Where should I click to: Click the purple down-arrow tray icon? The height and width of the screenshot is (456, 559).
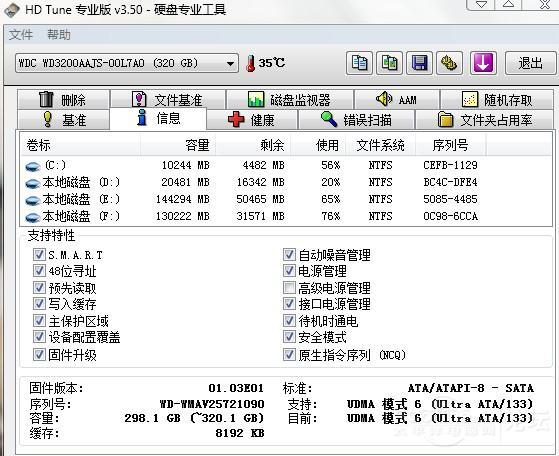[x=483, y=63]
